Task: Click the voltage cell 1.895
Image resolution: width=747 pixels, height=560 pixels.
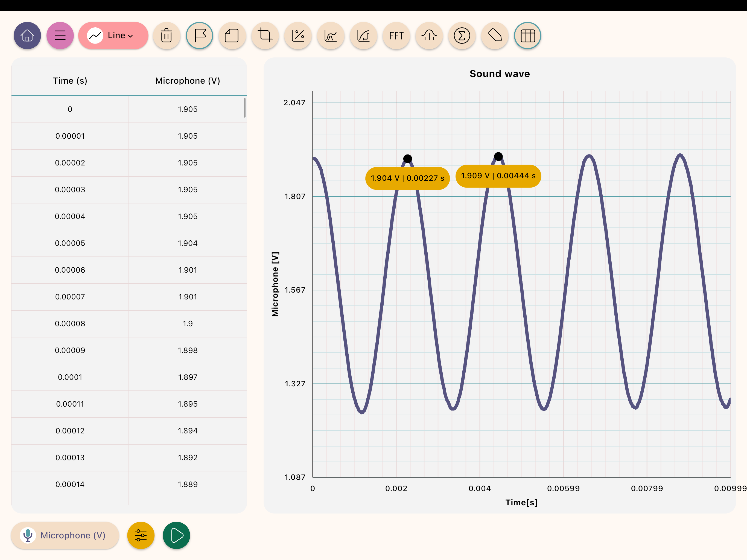Action: point(188,404)
